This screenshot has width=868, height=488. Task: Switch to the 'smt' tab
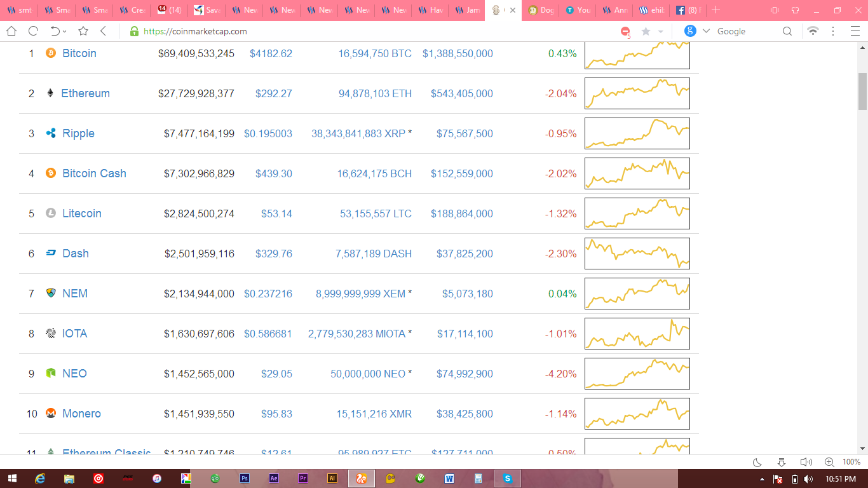pyautogui.click(x=18, y=10)
